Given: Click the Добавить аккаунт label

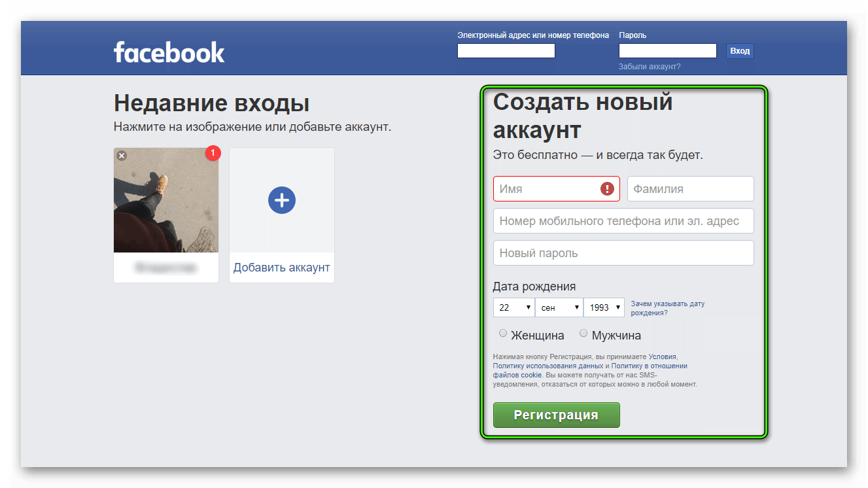Looking at the screenshot, I should coord(282,268).
